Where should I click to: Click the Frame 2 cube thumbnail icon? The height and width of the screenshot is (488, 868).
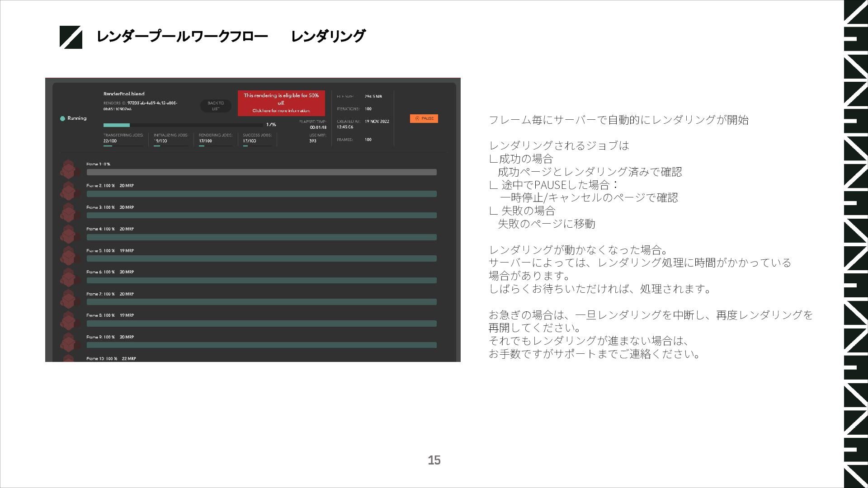coord(68,191)
